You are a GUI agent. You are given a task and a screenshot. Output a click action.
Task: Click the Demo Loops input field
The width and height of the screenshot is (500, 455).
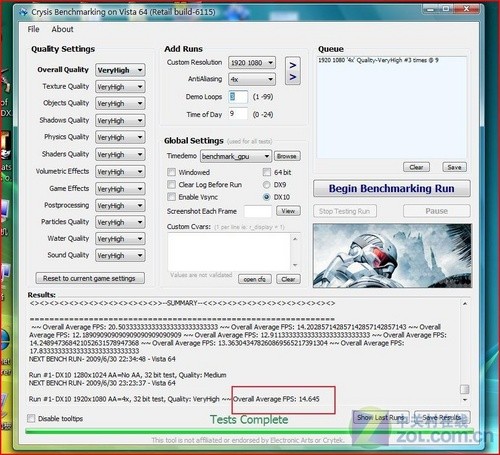(x=238, y=97)
